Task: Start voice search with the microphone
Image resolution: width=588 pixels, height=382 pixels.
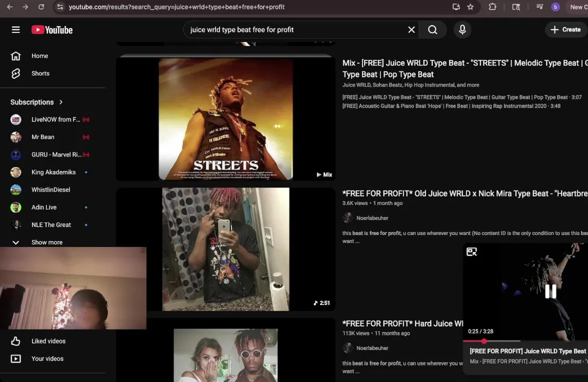Action: click(x=462, y=30)
